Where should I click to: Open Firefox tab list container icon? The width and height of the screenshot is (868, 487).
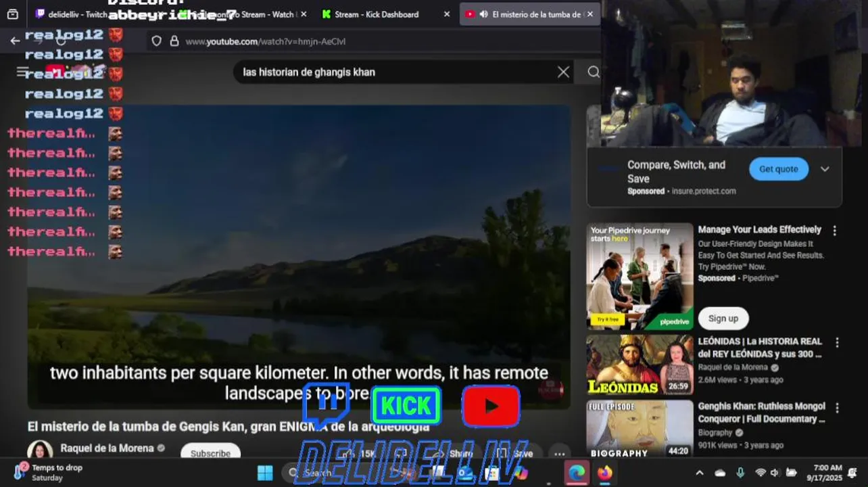(x=12, y=14)
